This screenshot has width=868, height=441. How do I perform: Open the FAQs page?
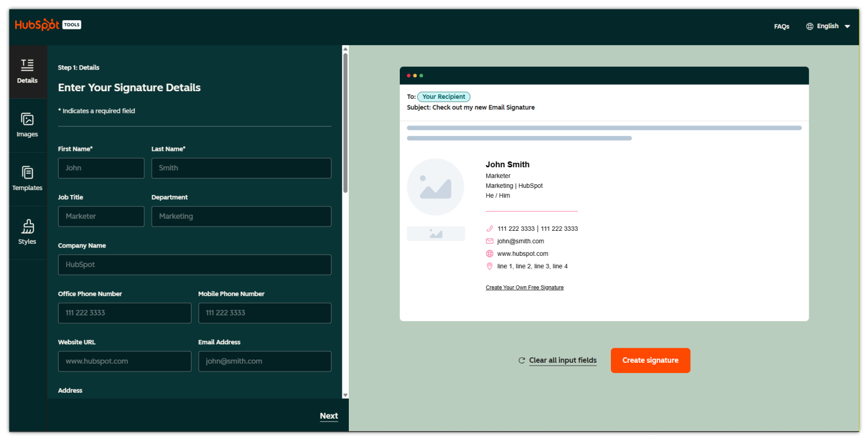[781, 26]
